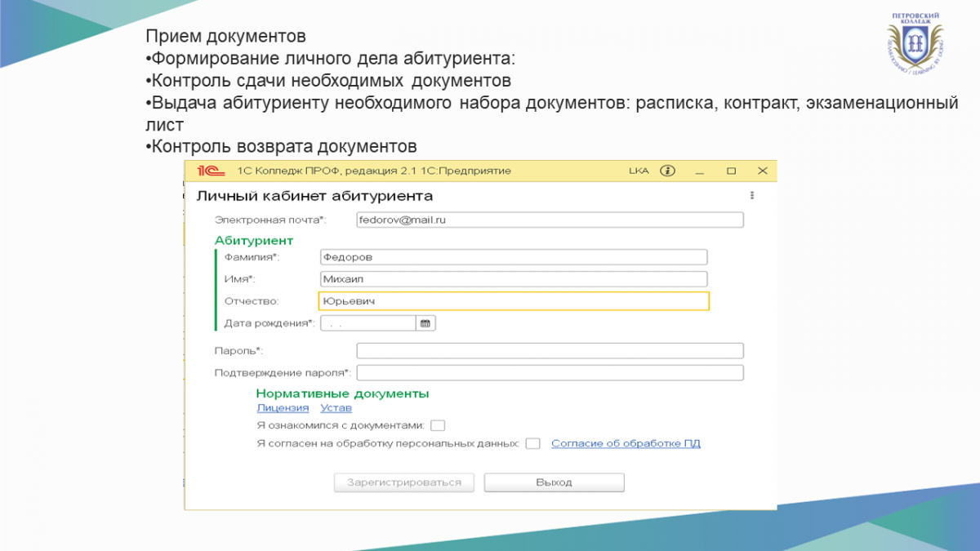This screenshot has height=551, width=980.
Task: Check the Я ознакомился с документами box
Action: pos(438,425)
